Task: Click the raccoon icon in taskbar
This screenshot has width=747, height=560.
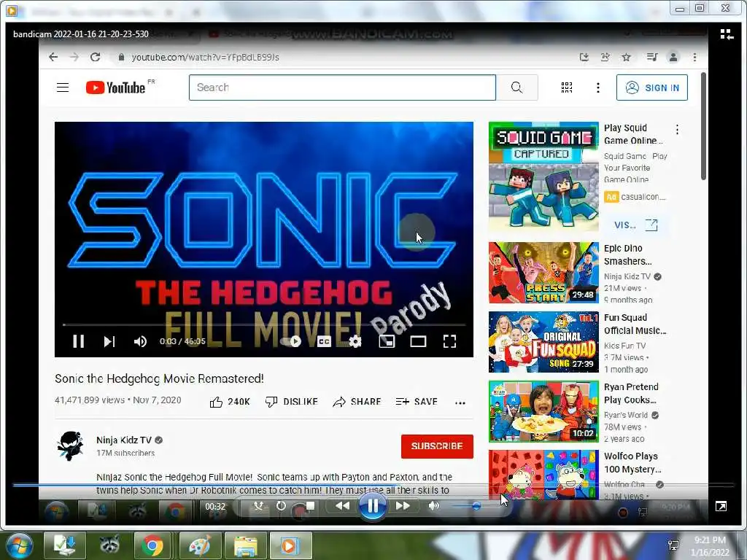Action: click(x=109, y=545)
